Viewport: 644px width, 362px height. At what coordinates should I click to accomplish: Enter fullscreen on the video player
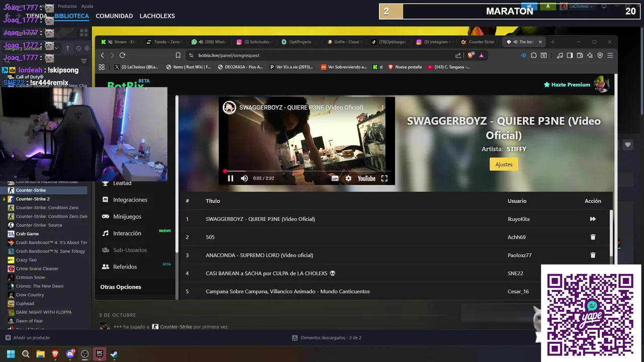point(384,178)
